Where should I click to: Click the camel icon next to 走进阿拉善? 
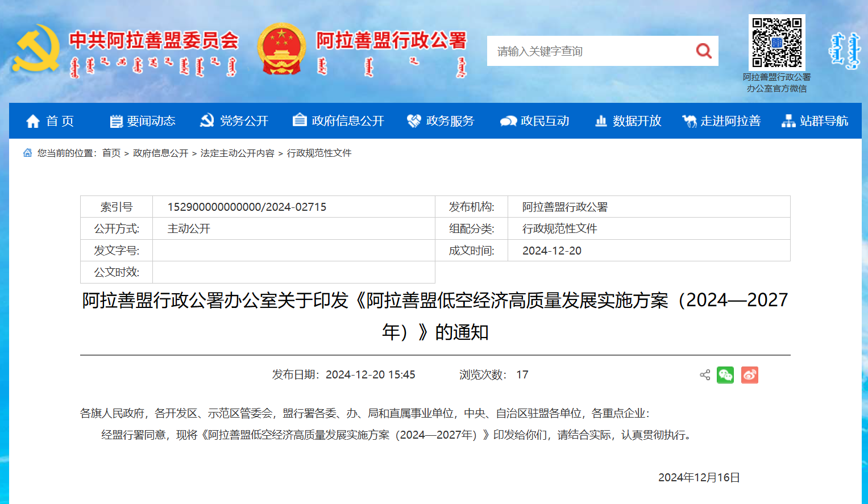tap(690, 120)
